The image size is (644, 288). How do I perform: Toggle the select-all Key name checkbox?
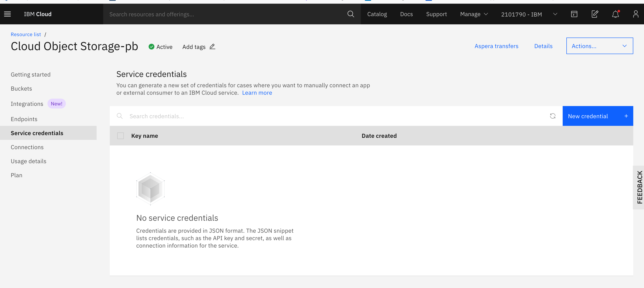[x=121, y=136]
